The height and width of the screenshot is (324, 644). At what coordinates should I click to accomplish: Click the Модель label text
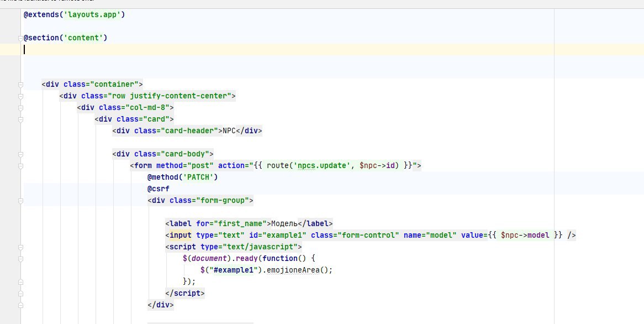(284, 224)
